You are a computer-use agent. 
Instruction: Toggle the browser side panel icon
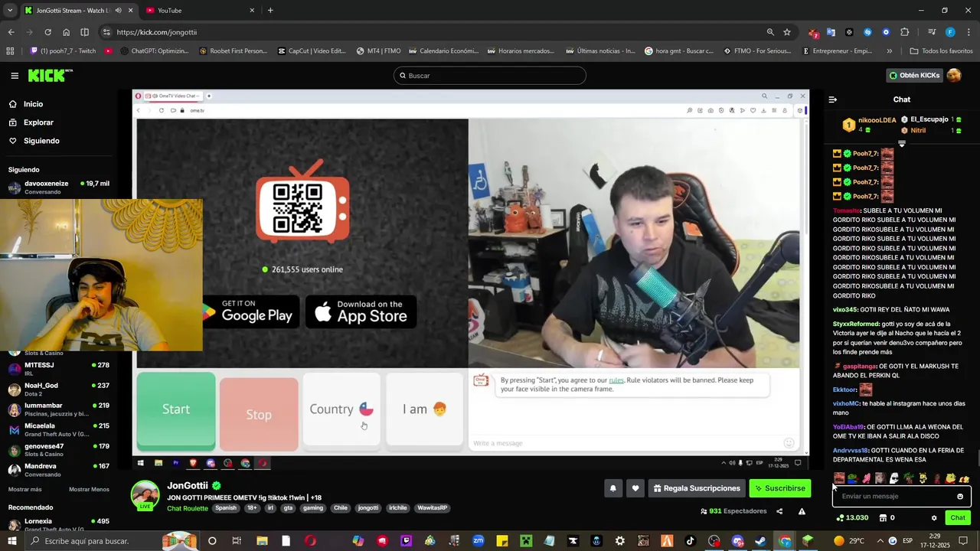(84, 32)
